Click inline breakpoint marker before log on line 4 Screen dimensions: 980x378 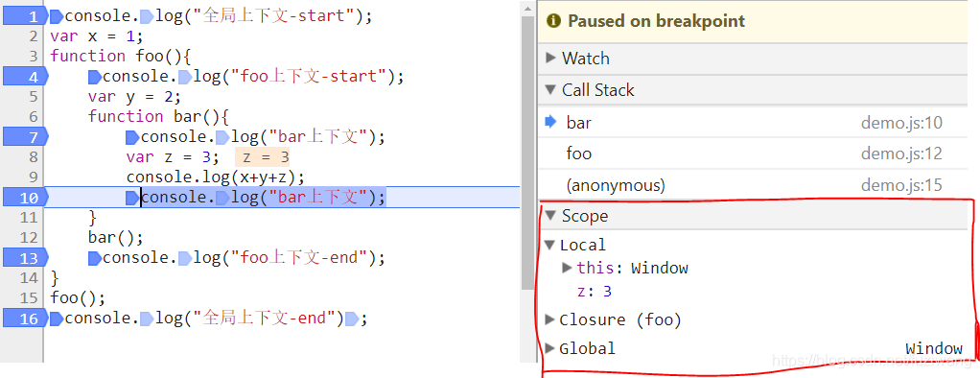pos(185,77)
